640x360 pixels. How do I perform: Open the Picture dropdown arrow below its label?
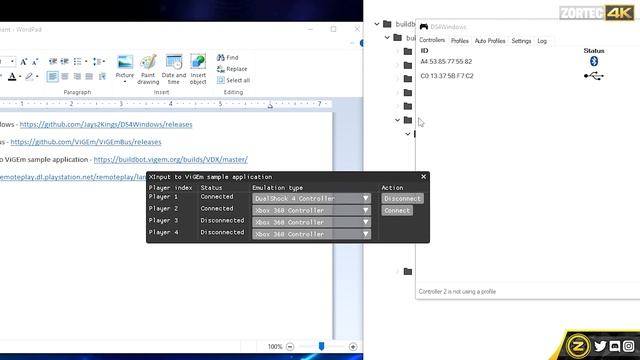tap(125, 82)
